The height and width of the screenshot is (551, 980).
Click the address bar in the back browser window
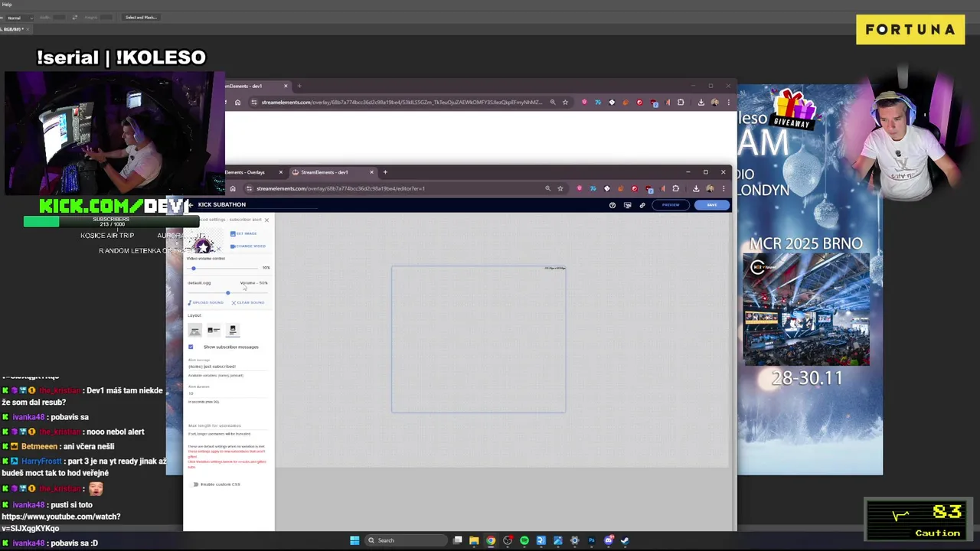[402, 103]
